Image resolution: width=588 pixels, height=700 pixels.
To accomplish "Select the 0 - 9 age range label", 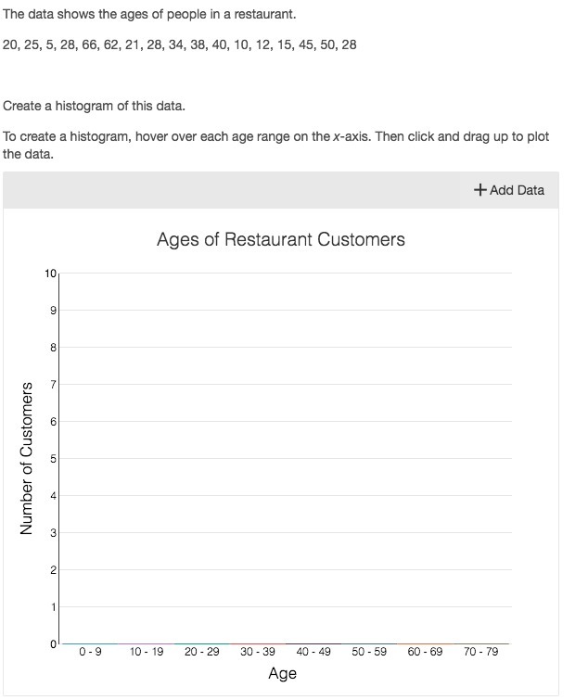I will (x=91, y=652).
